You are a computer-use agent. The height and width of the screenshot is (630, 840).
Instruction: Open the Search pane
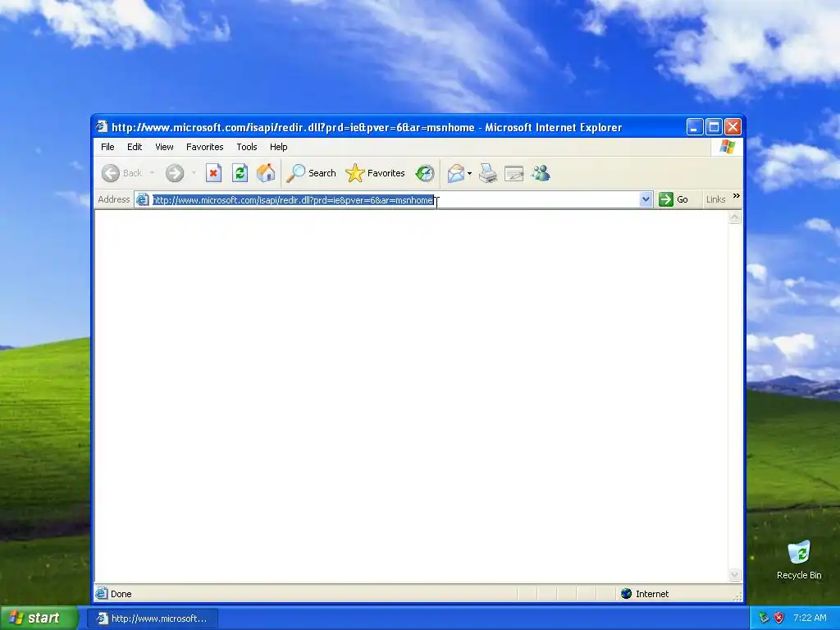pos(311,173)
